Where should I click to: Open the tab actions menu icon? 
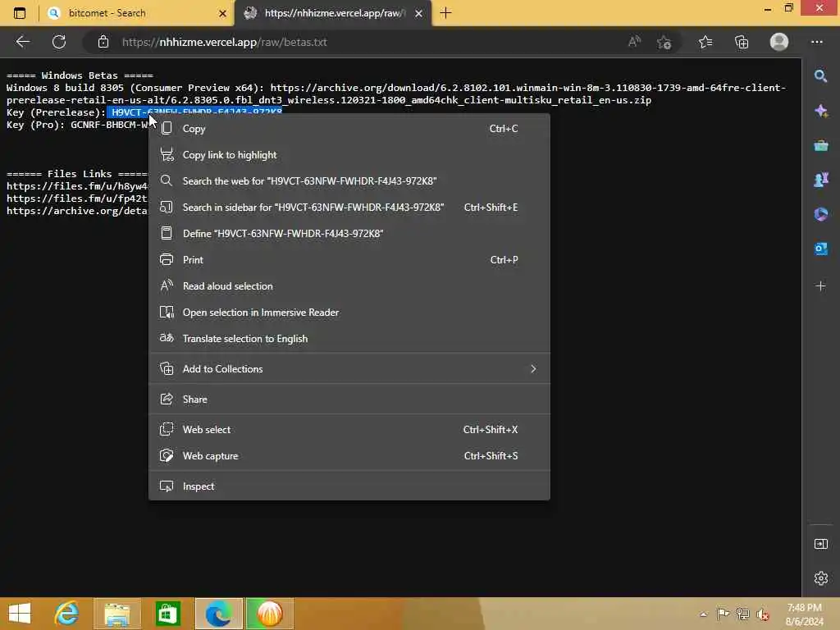click(20, 13)
